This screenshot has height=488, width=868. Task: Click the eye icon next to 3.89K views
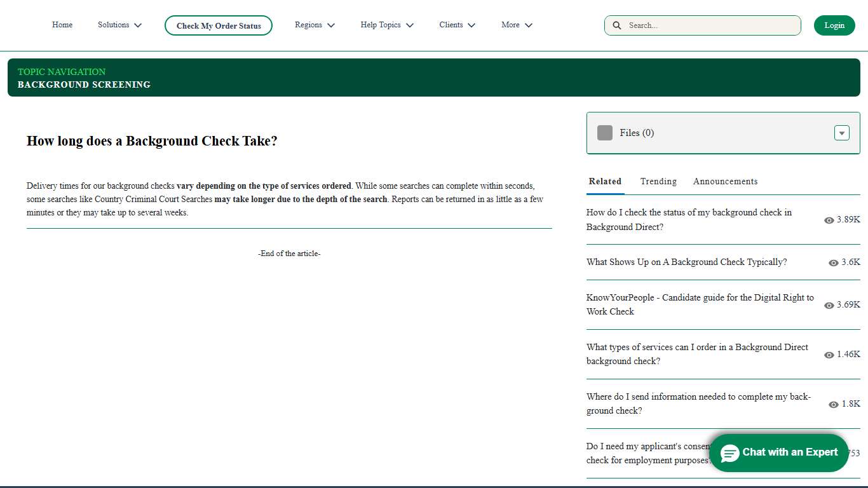(829, 220)
